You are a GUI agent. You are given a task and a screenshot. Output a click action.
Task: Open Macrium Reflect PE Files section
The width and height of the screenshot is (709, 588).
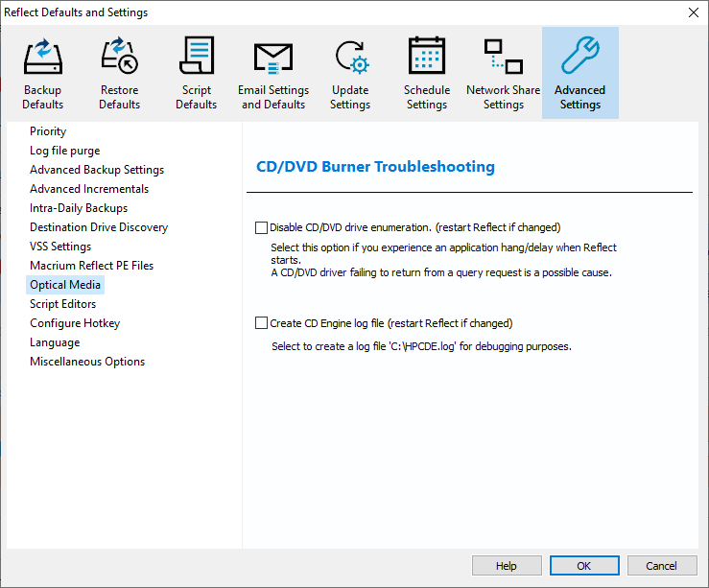tap(91, 266)
